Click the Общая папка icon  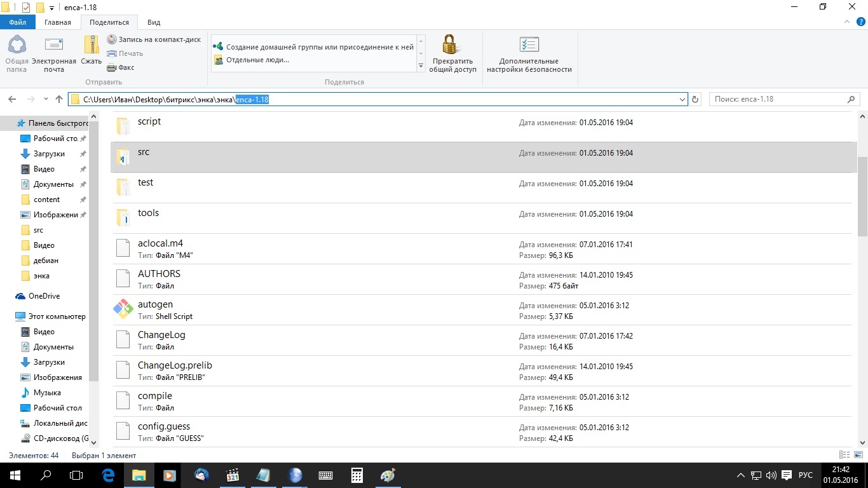pyautogui.click(x=17, y=53)
